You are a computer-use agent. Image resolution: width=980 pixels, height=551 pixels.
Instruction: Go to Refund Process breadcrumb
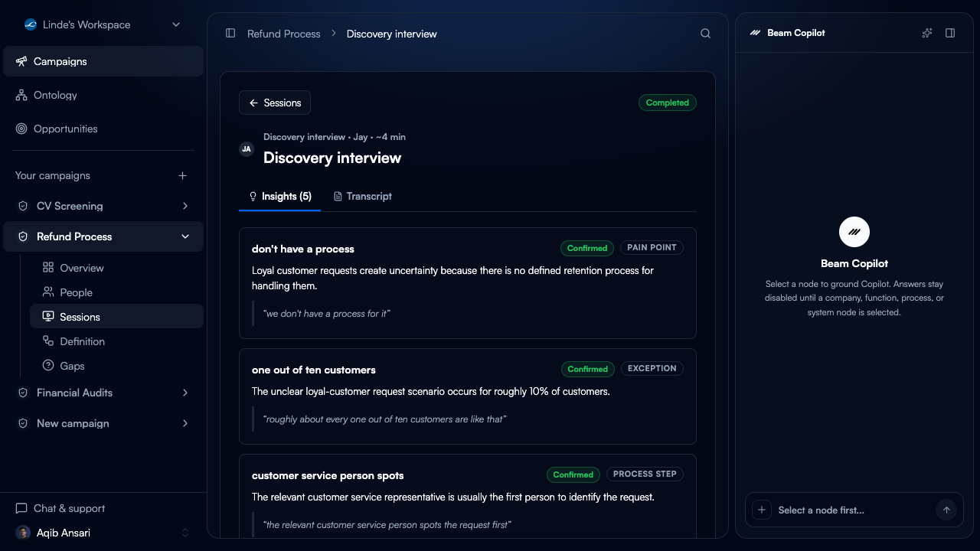pyautogui.click(x=283, y=34)
